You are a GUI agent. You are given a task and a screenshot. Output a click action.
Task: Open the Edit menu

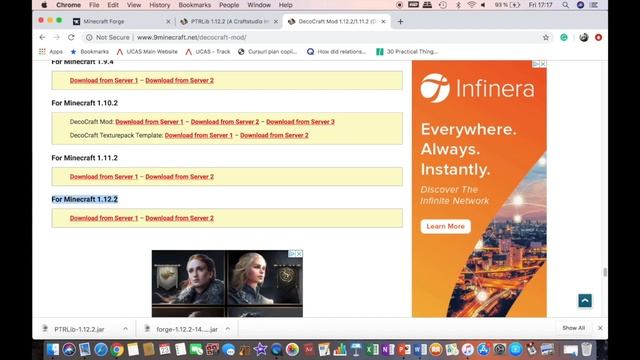click(113, 5)
